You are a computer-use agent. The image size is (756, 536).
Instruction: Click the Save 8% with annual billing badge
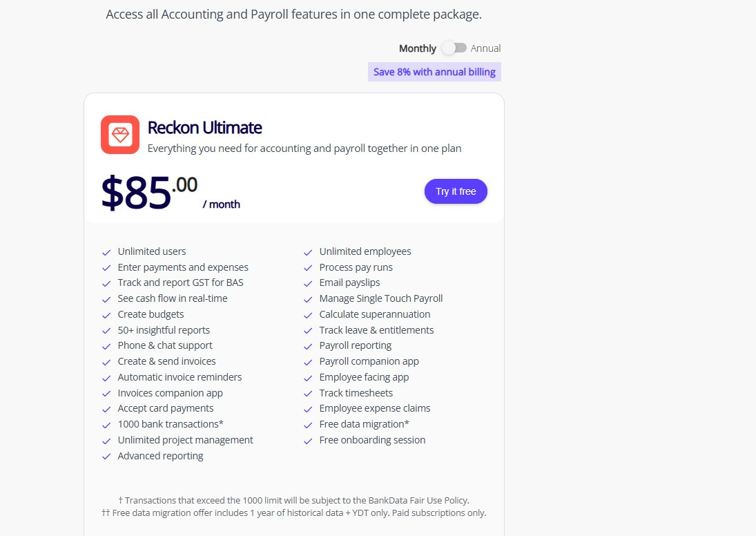434,71
